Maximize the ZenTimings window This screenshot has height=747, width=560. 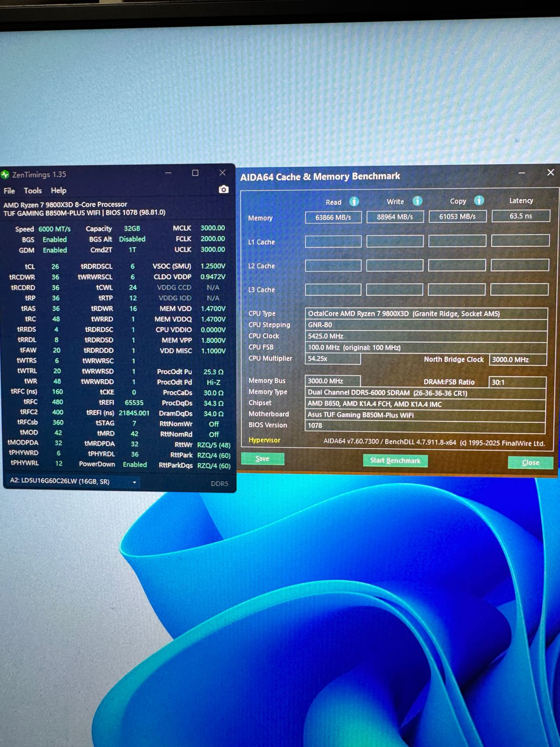[195, 173]
